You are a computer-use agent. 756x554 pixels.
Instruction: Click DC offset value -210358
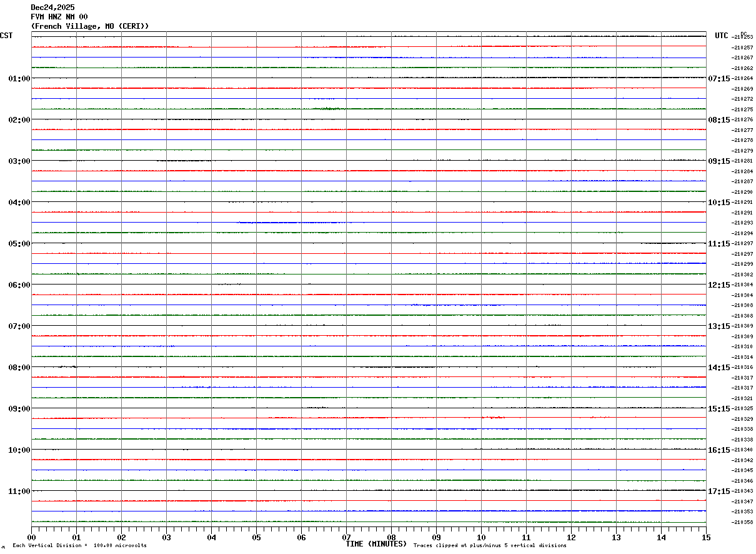(x=742, y=522)
